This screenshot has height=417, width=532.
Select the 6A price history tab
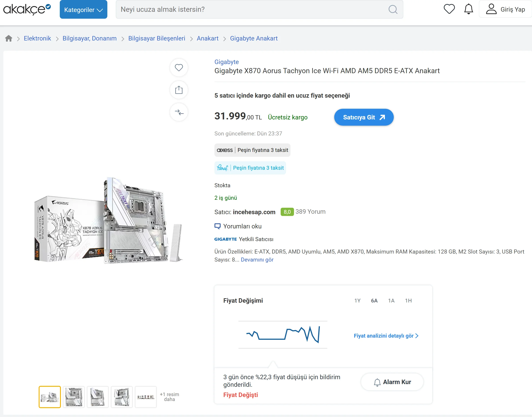[374, 300]
